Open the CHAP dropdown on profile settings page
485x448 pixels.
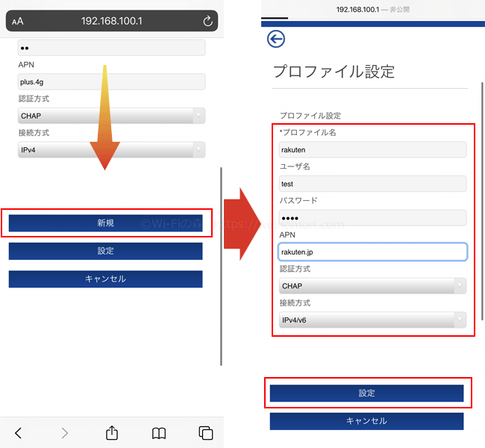pyautogui.click(x=373, y=286)
